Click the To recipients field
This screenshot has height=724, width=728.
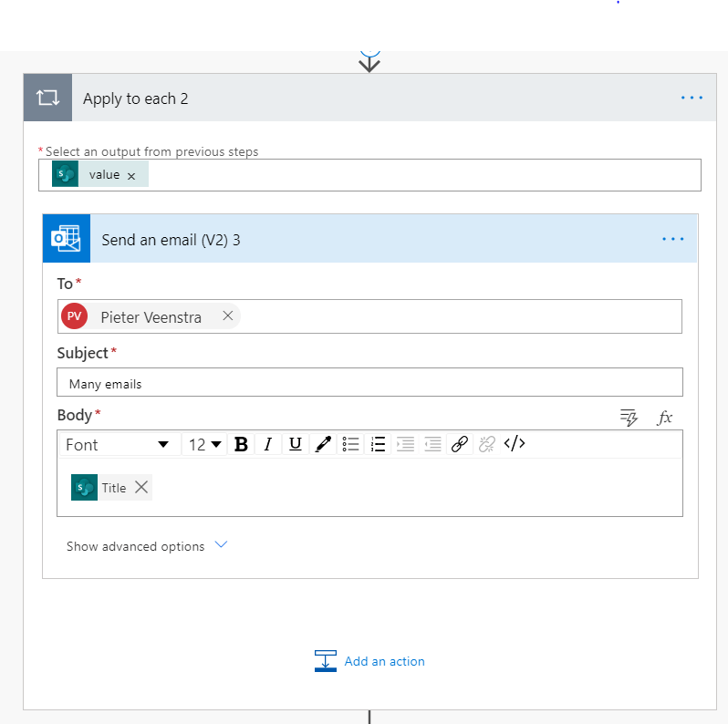[369, 316]
